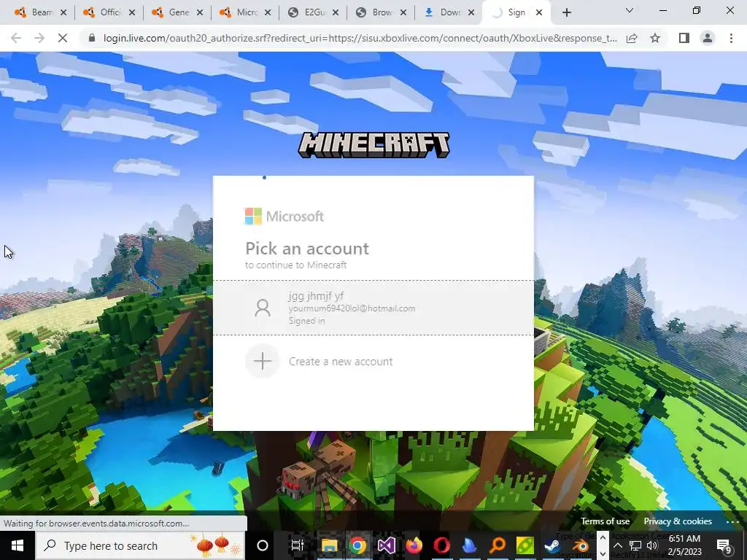The width and height of the screenshot is (747, 560).
Task: Share this page icon
Action: click(632, 38)
